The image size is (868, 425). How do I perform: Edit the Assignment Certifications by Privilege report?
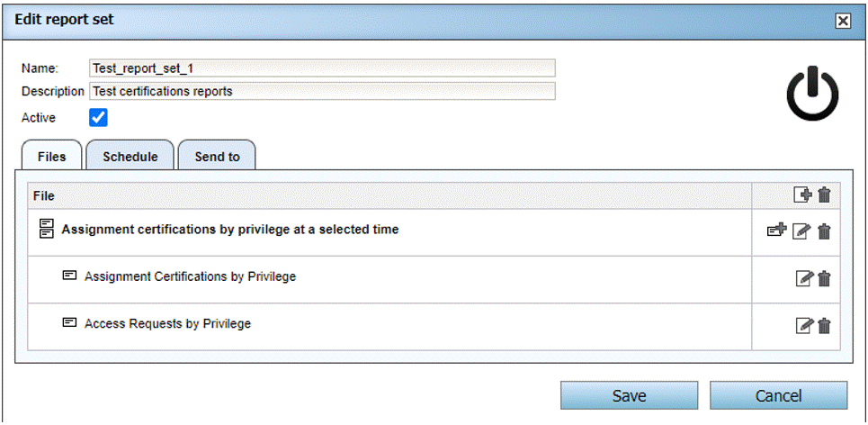[805, 279]
